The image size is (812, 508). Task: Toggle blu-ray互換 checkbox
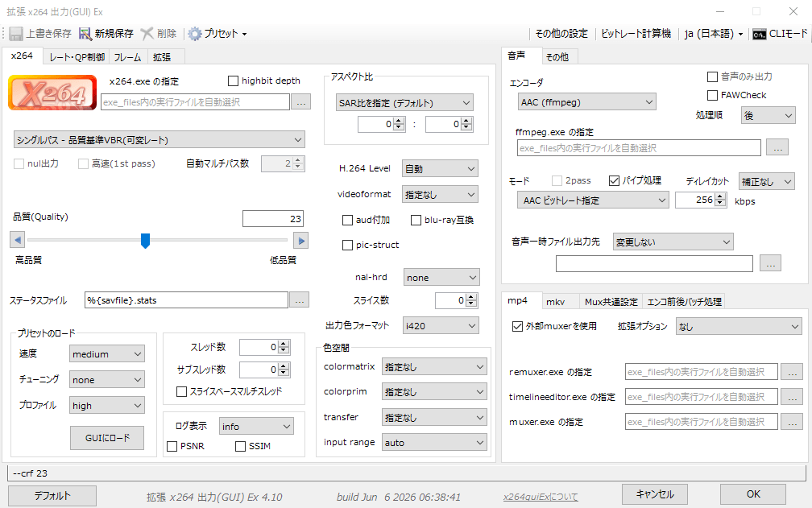coord(416,221)
